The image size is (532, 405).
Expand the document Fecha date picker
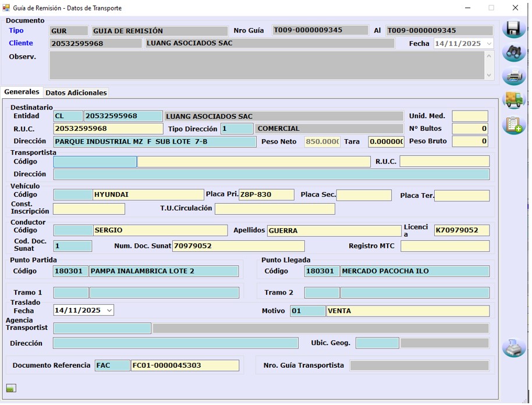tap(488, 44)
